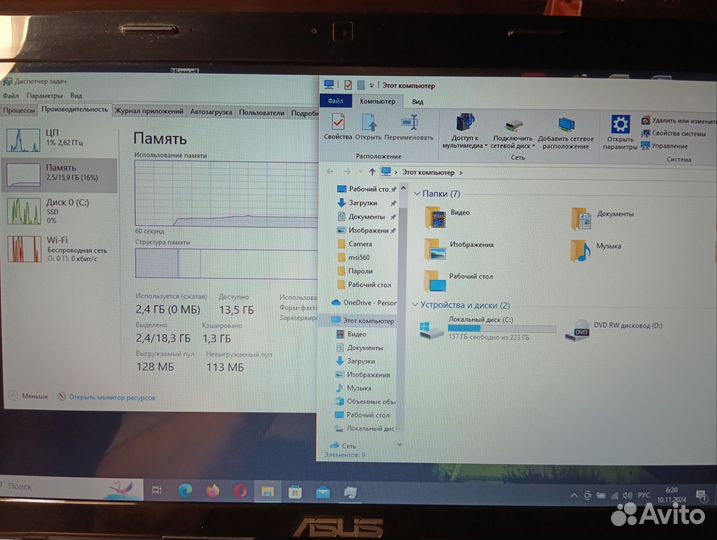This screenshot has width=717, height=540.
Task: Click Управление in ribbon
Action: point(665,146)
